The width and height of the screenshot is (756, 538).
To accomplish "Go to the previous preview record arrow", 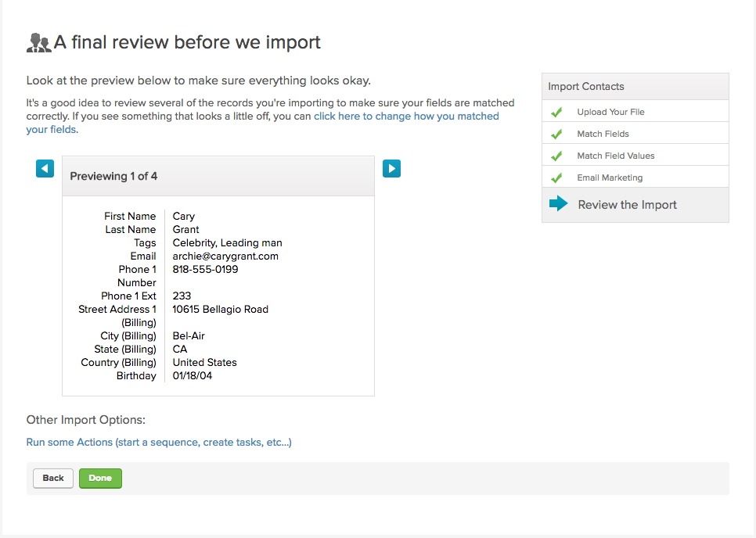I will (x=45, y=169).
